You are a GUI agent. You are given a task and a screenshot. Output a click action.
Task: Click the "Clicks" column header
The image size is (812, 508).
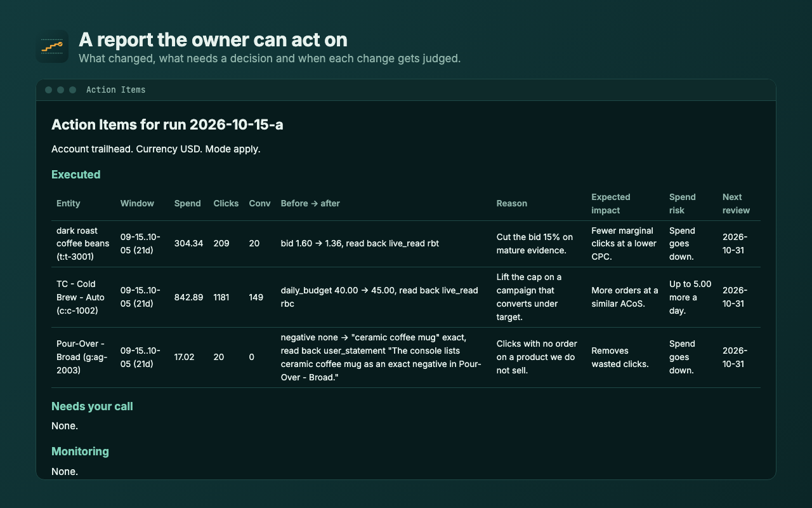[226, 203]
